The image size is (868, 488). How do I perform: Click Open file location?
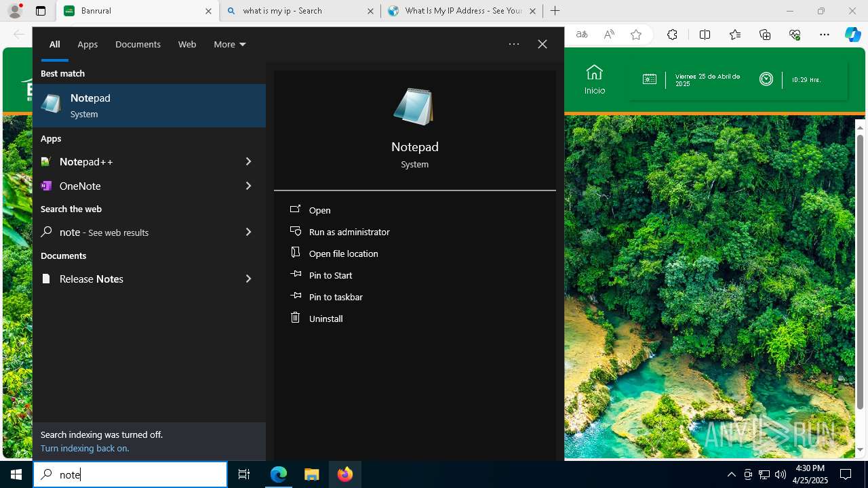tap(344, 253)
